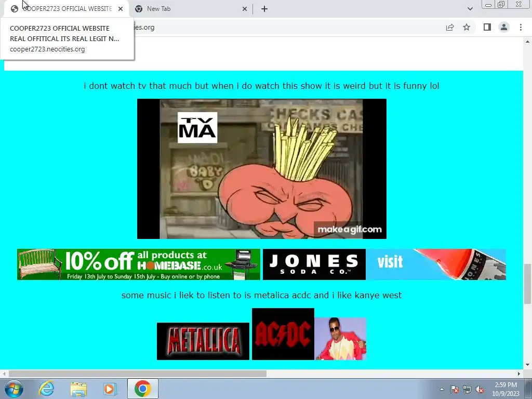532x399 pixels.
Task: Close the New Tab tab
Action: tap(245, 9)
